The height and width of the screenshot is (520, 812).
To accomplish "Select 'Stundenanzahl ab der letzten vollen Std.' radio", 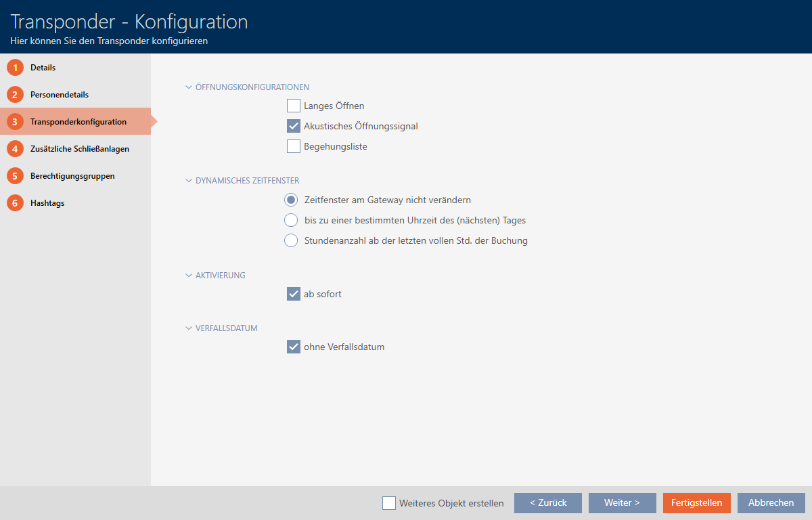I will point(291,240).
